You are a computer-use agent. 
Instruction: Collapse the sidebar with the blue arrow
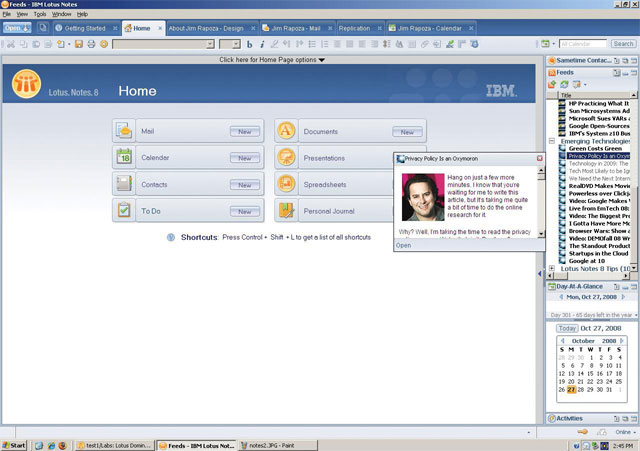click(540, 273)
